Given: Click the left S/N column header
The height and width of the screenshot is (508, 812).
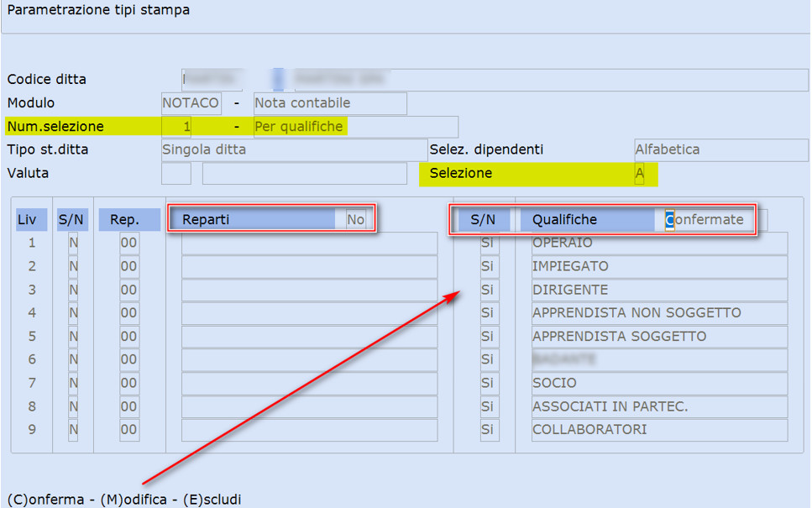Looking at the screenshot, I should [72, 219].
